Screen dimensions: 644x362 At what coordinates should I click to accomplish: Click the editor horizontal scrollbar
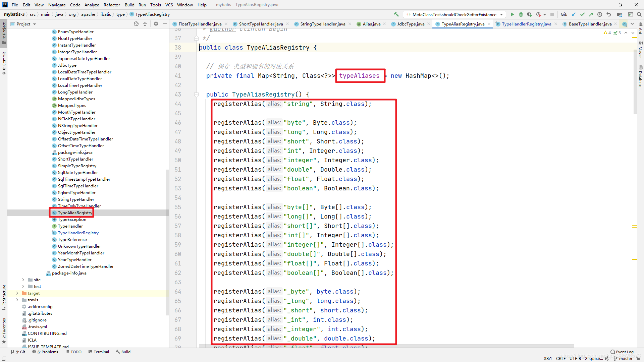pyautogui.click(x=386, y=346)
